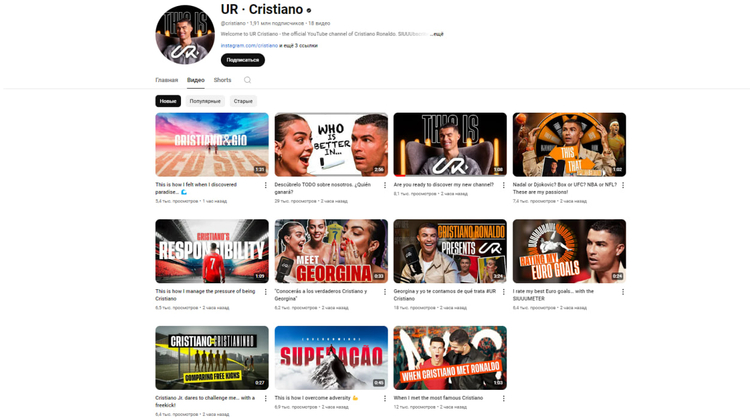Click title 'I rate my best Euro goals'
This screenshot has height=420, width=750.
tap(553, 295)
